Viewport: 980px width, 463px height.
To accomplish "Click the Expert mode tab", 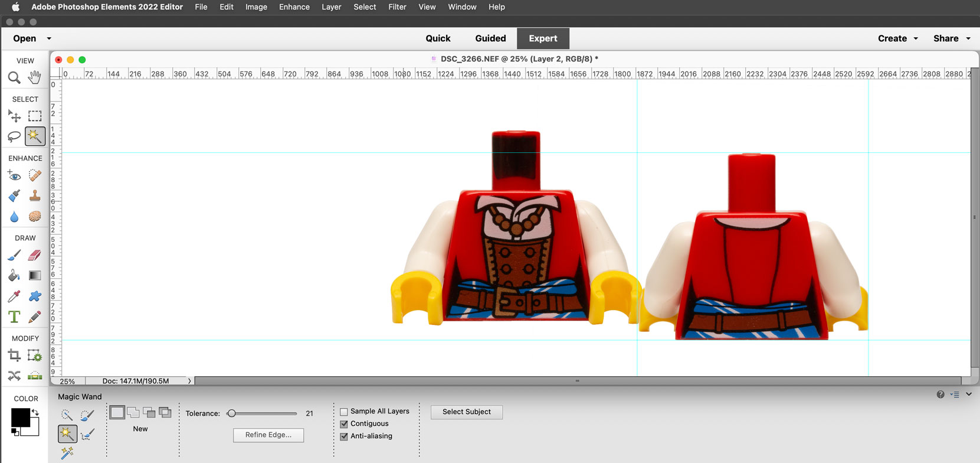I will 543,38.
